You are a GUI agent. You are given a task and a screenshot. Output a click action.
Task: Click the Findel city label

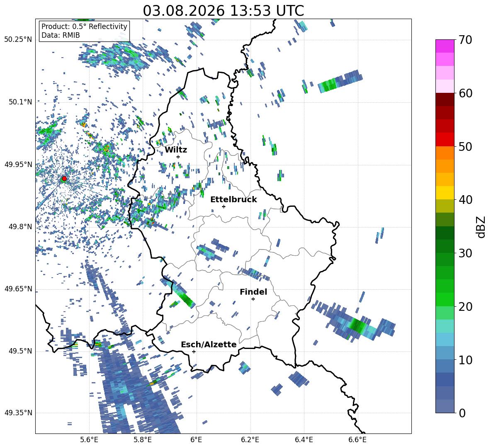[x=253, y=292]
